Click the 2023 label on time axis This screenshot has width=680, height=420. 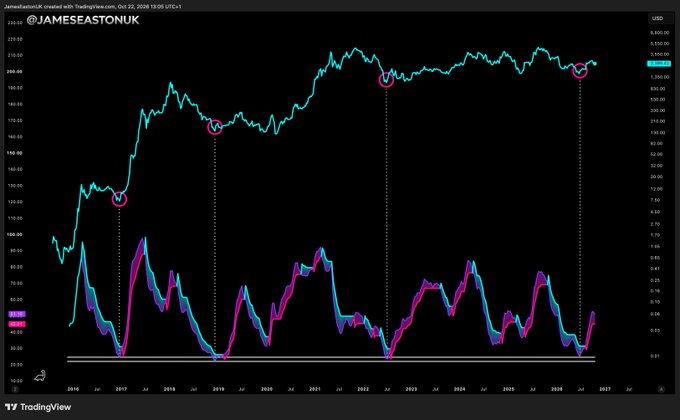[x=411, y=389]
